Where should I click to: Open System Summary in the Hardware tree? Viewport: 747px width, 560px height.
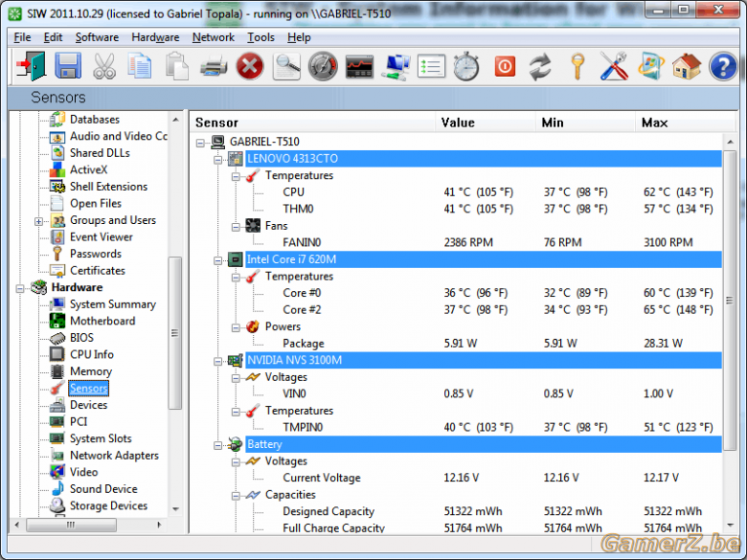pyautogui.click(x=112, y=304)
